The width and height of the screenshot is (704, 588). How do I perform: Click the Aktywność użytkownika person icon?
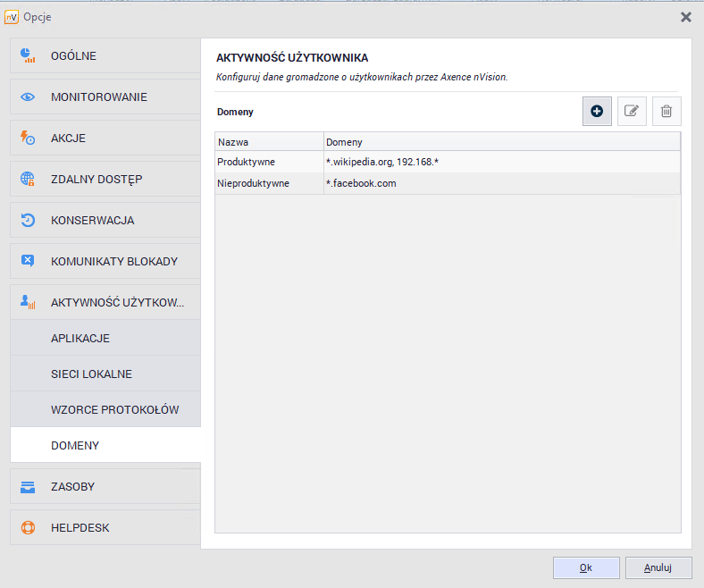tap(28, 302)
